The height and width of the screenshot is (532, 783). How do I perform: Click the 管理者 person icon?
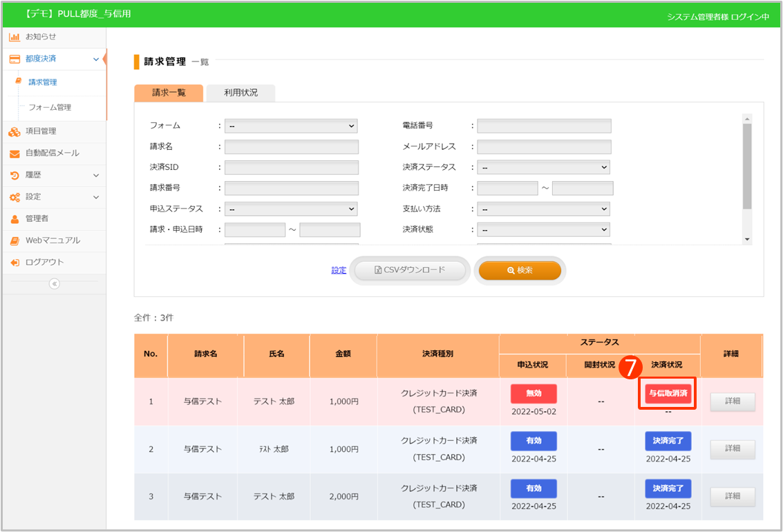[x=14, y=219]
